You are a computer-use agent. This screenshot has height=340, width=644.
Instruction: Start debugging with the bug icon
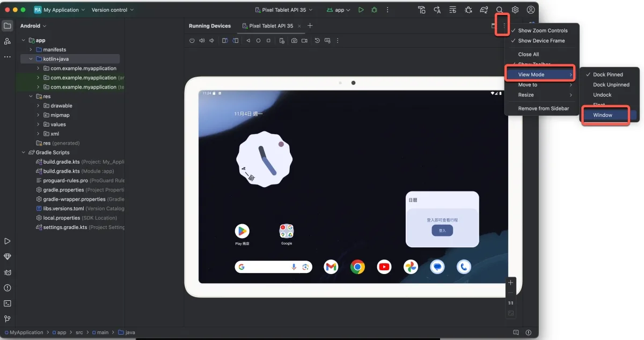coord(374,10)
